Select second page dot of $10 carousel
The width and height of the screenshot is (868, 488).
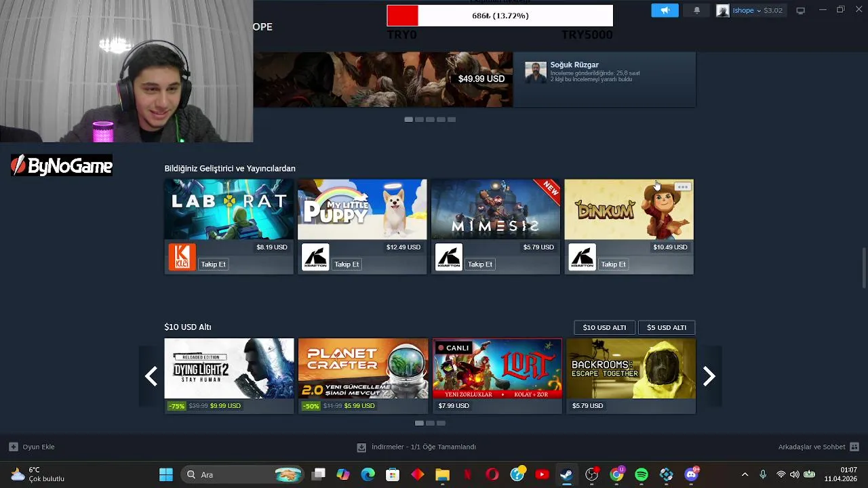(x=430, y=423)
